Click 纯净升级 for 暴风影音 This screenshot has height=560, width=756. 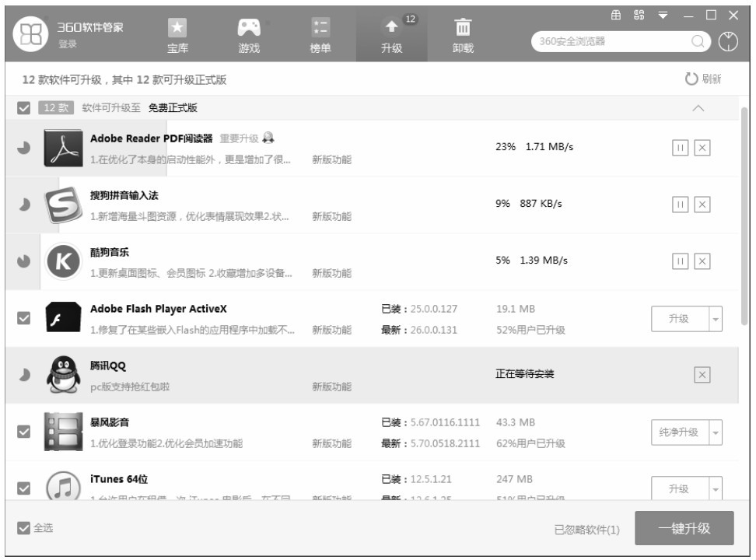point(680,432)
